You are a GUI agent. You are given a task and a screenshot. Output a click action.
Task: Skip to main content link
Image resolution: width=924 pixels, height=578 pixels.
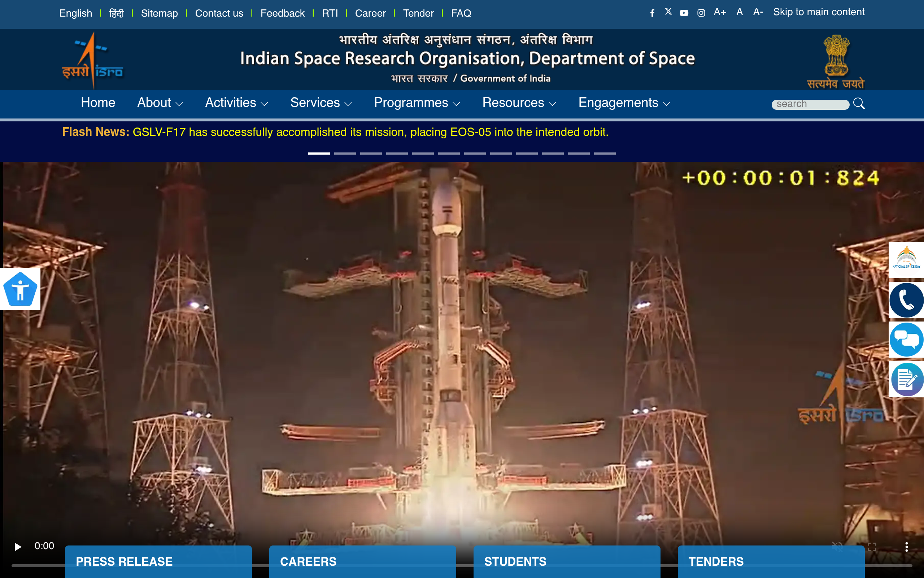[819, 12]
